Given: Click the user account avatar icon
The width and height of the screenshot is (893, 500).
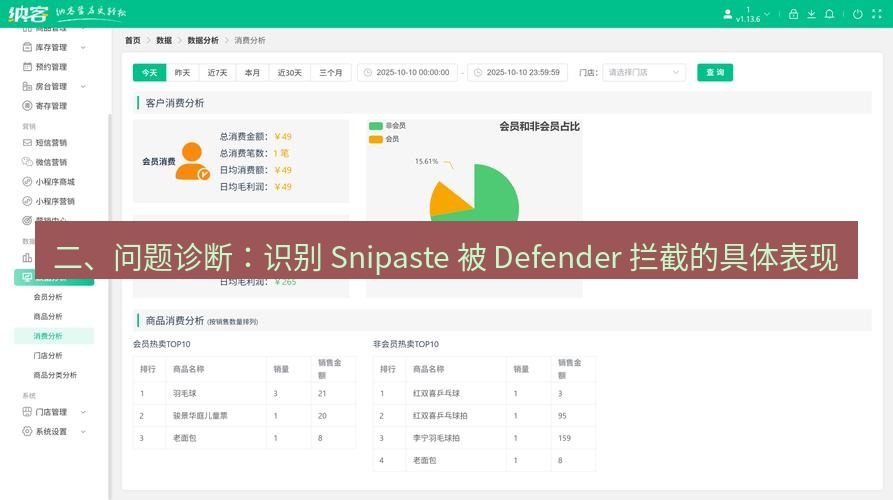Looking at the screenshot, I should (x=727, y=14).
